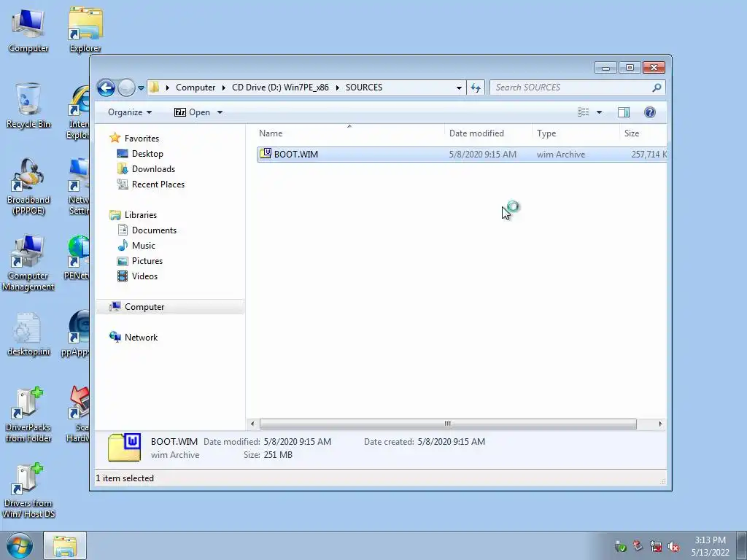Select the BOOT.WIM file
This screenshot has height=560, width=747.
462,155
